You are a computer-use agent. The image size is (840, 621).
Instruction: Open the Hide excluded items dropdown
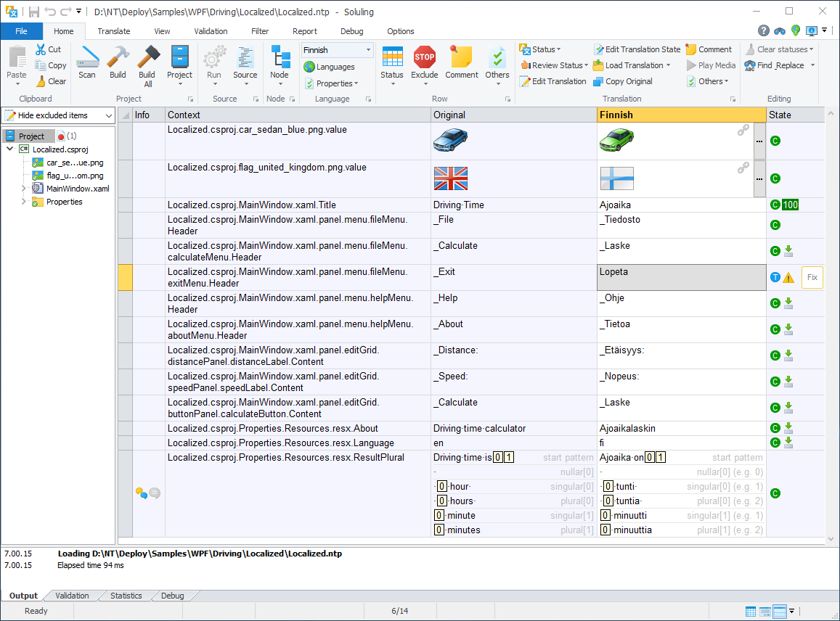tap(108, 115)
